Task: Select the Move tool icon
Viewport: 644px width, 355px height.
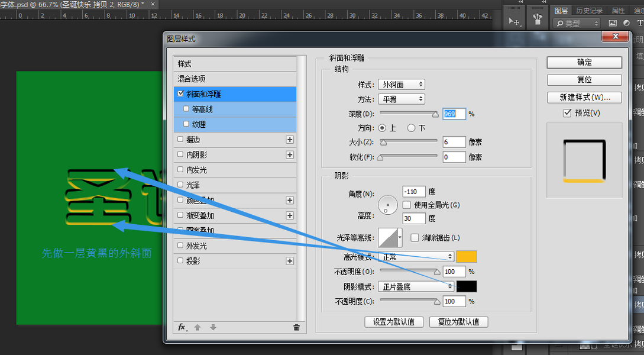Action: point(514,21)
